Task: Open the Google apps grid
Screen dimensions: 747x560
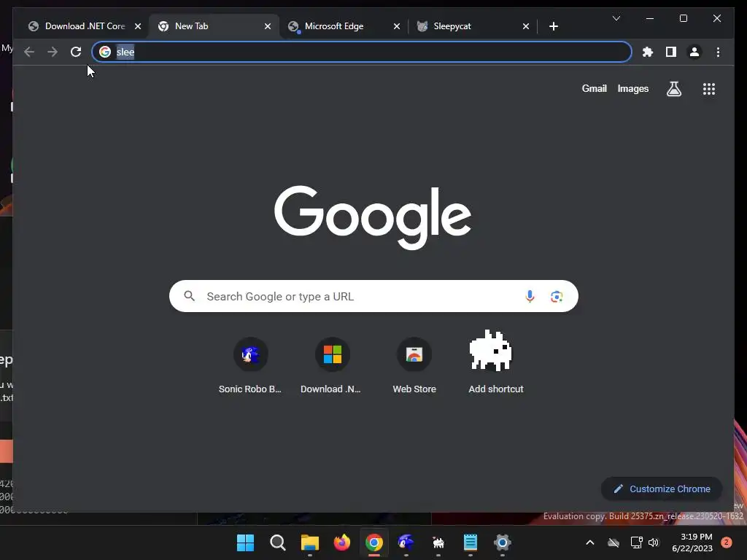Action: pos(709,89)
